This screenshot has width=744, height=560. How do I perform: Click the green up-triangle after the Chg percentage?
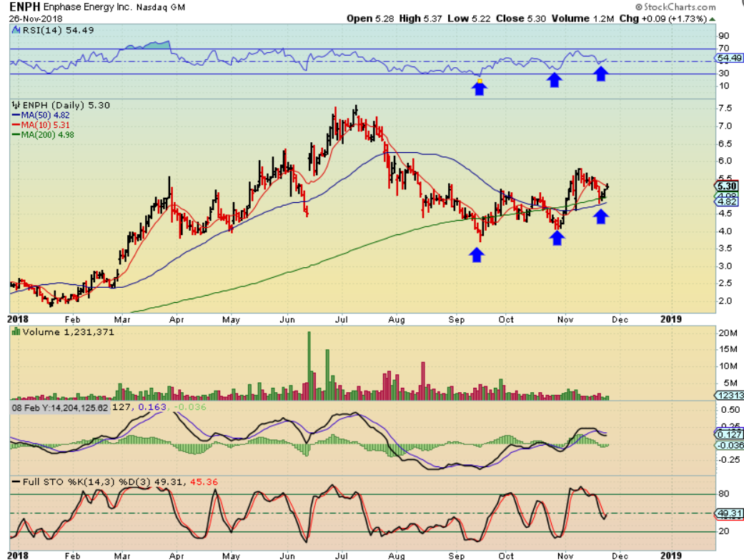[x=713, y=19]
